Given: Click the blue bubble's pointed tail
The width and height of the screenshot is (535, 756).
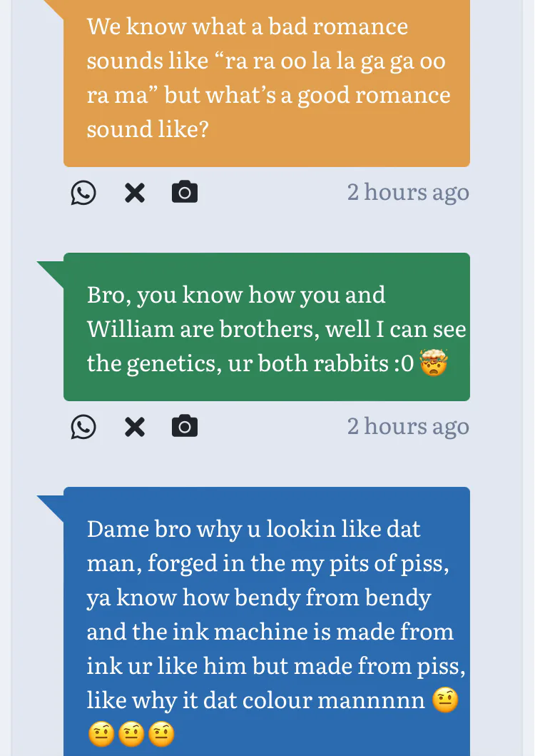Looking at the screenshot, I should click(x=51, y=504).
